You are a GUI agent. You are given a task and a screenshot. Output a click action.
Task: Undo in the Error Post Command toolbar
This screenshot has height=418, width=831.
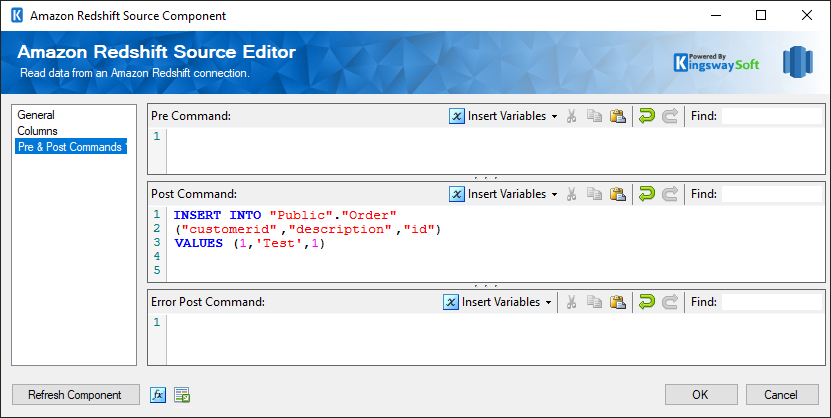click(647, 302)
